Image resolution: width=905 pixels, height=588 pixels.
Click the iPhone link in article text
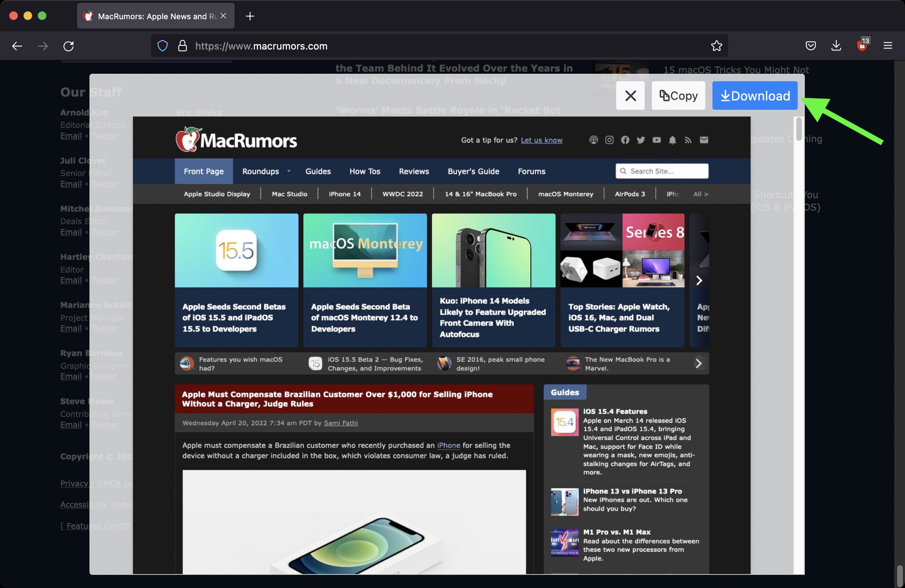(448, 445)
